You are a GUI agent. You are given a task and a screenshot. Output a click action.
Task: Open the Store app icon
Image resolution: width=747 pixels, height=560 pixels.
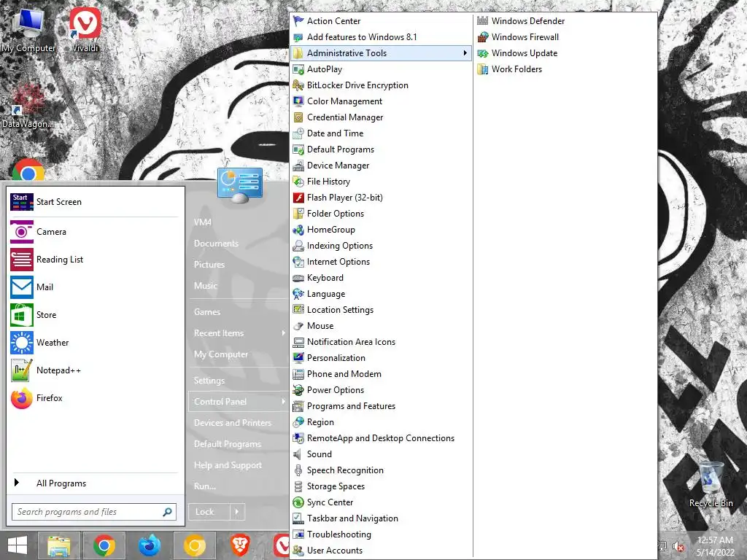(x=22, y=315)
